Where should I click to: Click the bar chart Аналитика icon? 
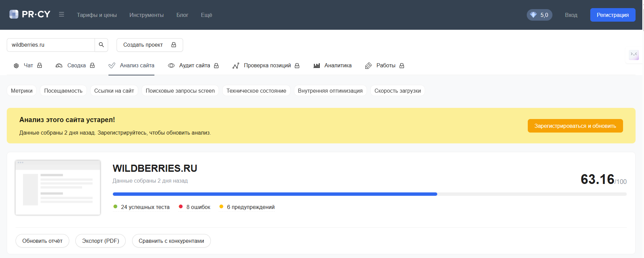click(x=317, y=66)
